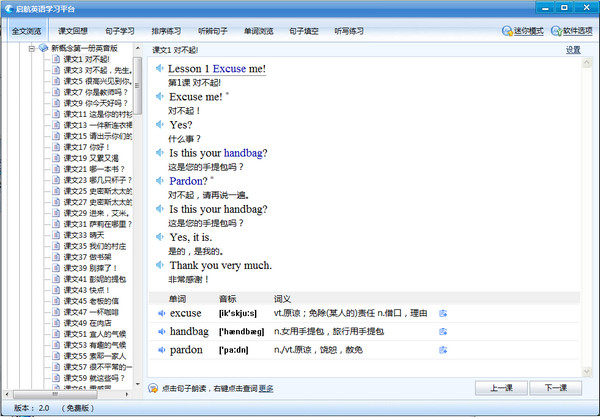Screen dimensions: 600x417
Task: Play audio for 'Lesson 1 Excuse me!'
Action: click(159, 68)
